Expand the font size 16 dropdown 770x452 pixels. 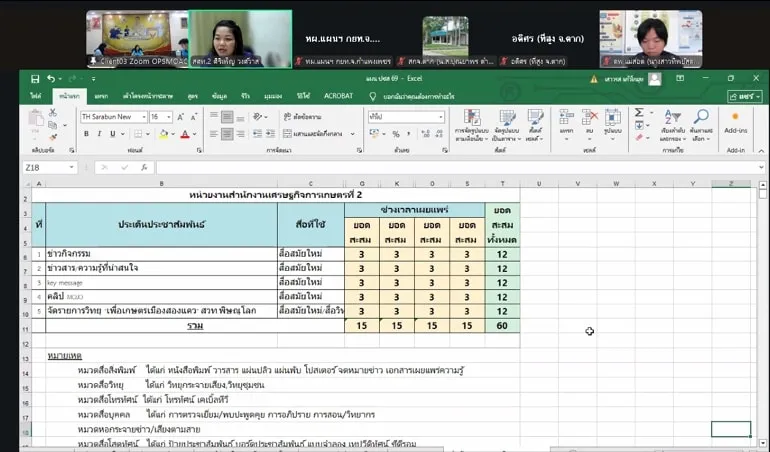coord(169,117)
